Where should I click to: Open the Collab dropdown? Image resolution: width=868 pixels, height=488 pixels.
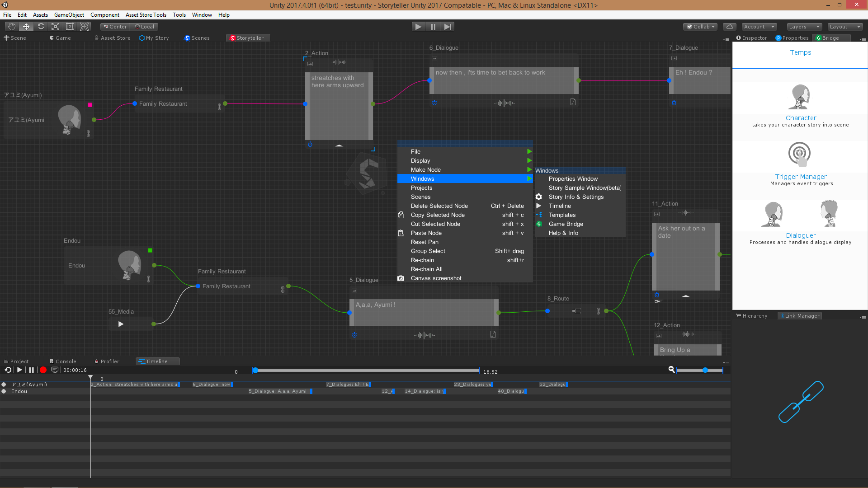point(701,27)
